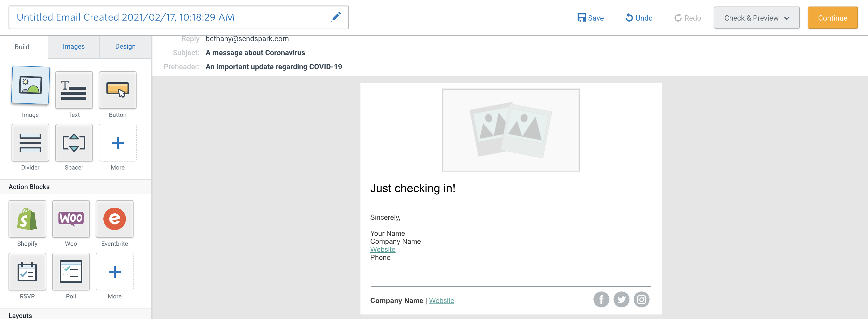The image size is (868, 319).
Task: Click the Continue button
Action: tap(832, 18)
